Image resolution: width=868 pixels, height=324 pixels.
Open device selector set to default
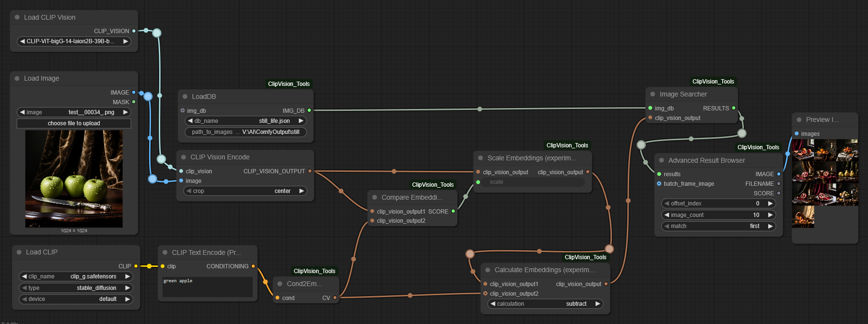pos(76,299)
